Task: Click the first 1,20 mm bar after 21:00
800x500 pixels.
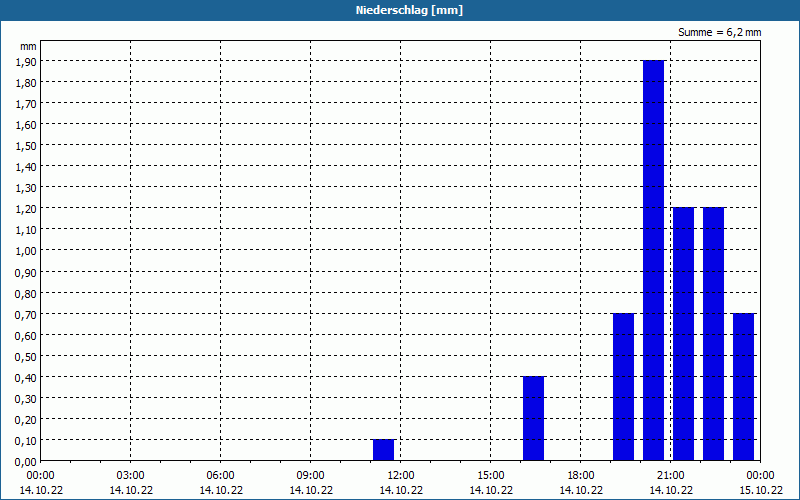Action: point(683,334)
